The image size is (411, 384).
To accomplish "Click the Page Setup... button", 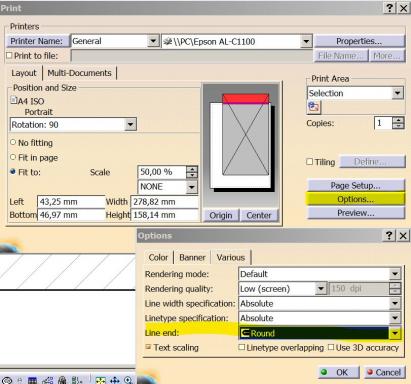I will point(355,185).
